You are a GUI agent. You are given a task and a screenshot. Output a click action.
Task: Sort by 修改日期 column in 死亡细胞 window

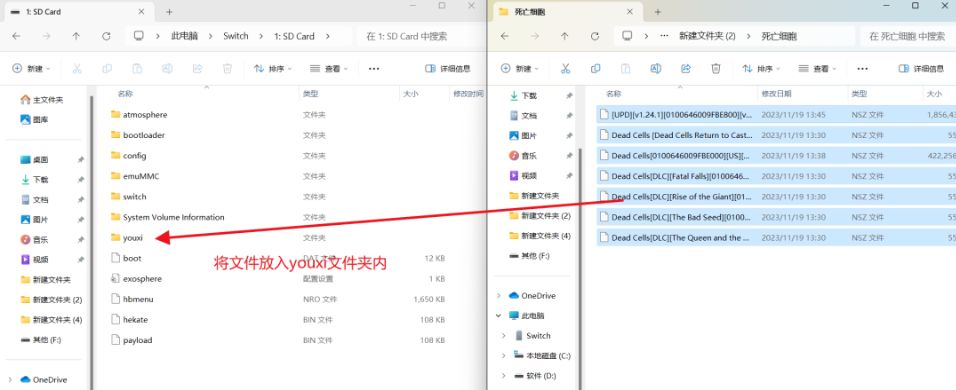click(776, 94)
